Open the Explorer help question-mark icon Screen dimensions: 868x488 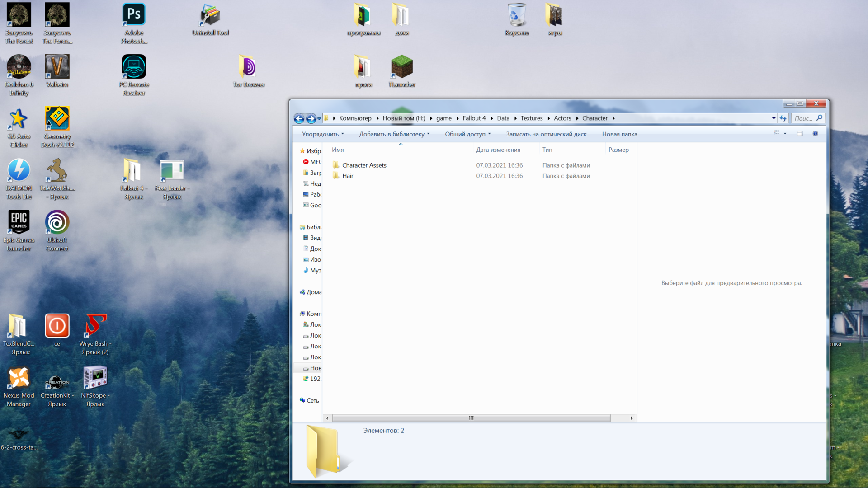815,134
